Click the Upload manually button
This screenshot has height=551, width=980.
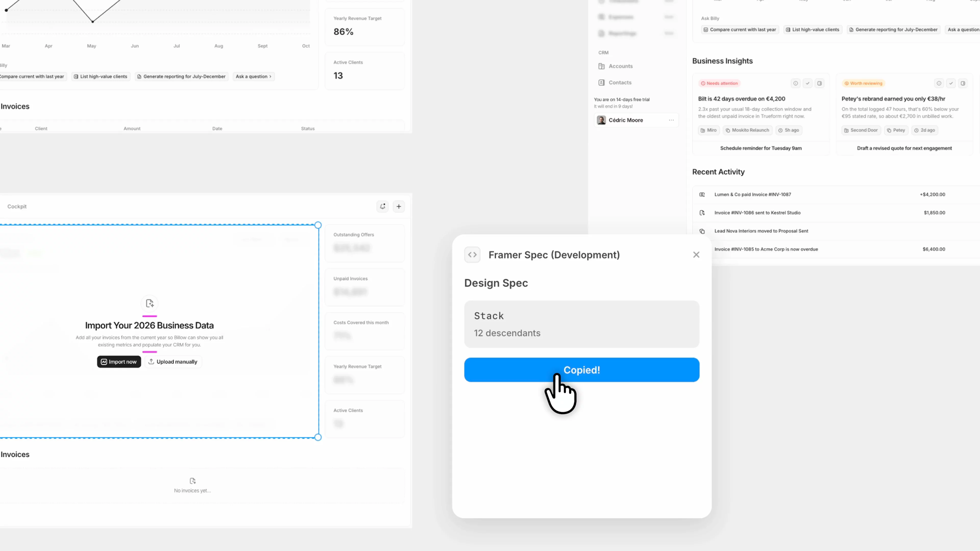[x=173, y=362]
